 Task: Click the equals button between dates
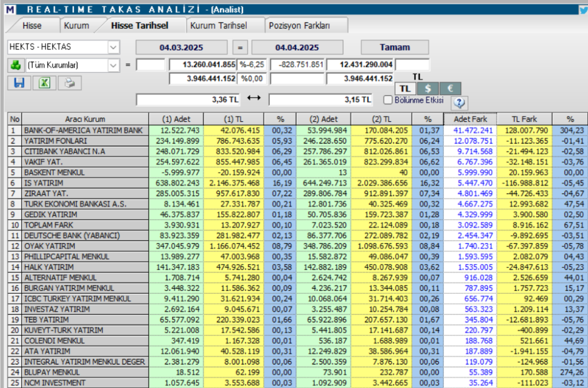pyautogui.click(x=240, y=47)
